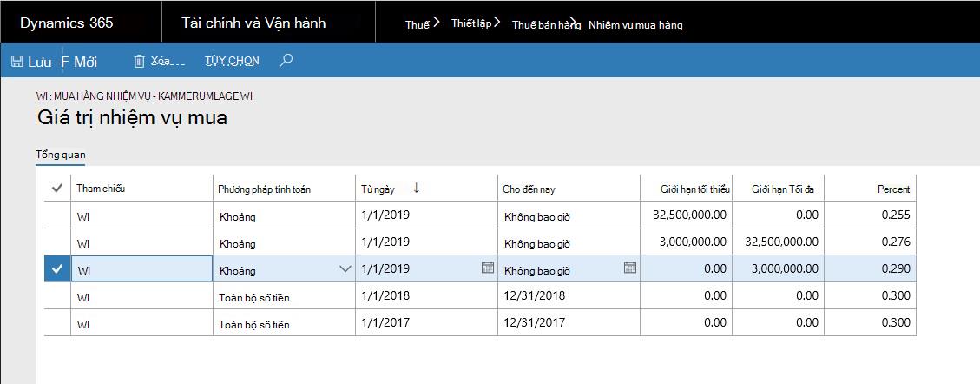Expand the Khoảng calculation method dropdown

click(345, 269)
